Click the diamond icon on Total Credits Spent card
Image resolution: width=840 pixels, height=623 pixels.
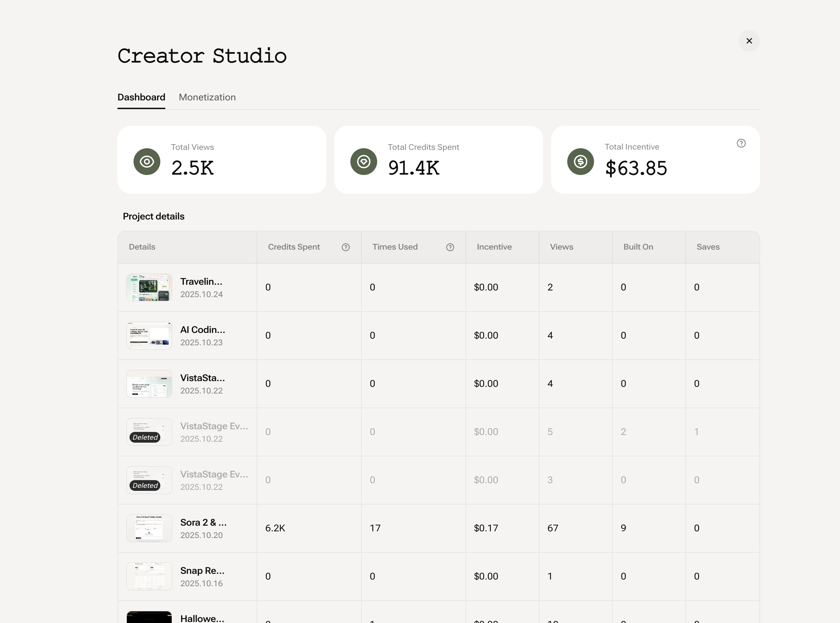363,161
